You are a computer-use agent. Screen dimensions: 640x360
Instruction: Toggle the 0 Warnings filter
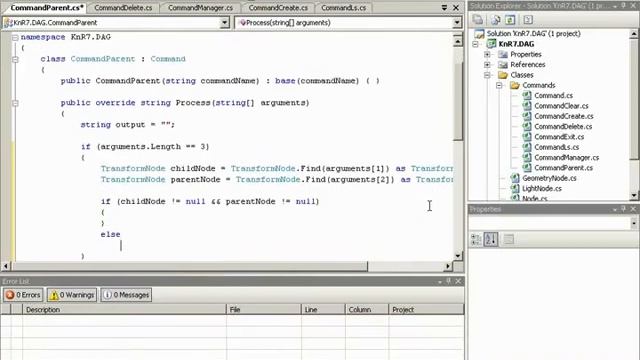pos(72,295)
